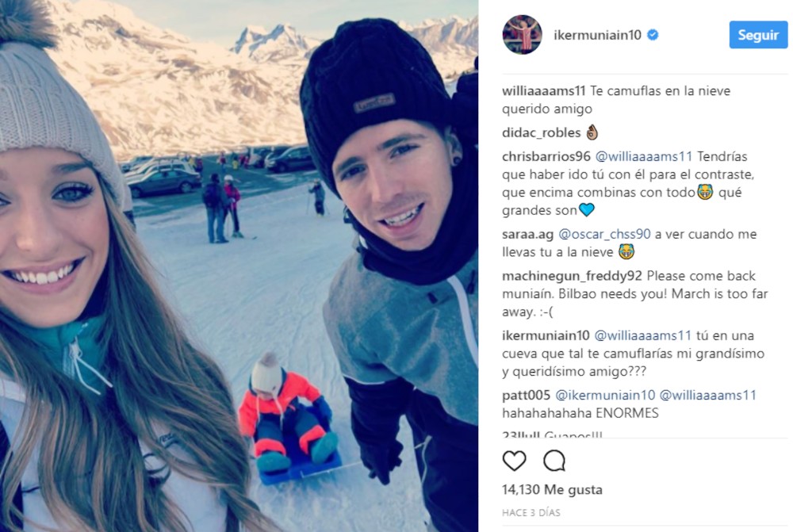Open ikermuniain10 username in the header
The width and height of the screenshot is (793, 532).
coord(597,35)
